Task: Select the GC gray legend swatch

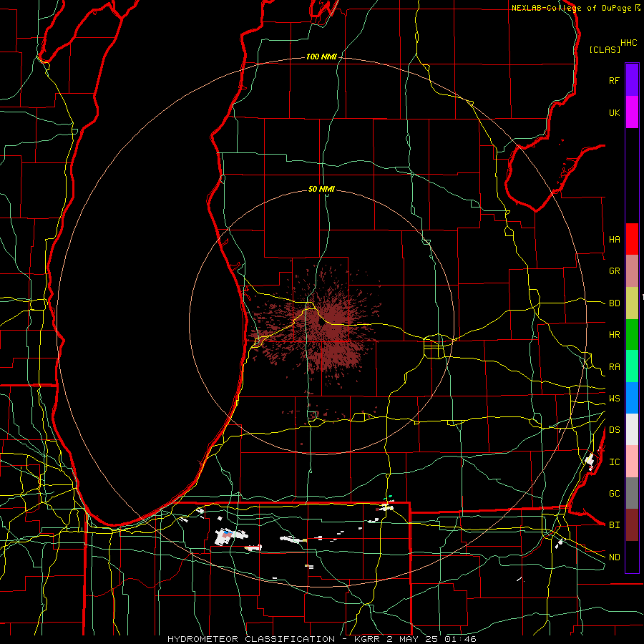Action: (x=632, y=493)
